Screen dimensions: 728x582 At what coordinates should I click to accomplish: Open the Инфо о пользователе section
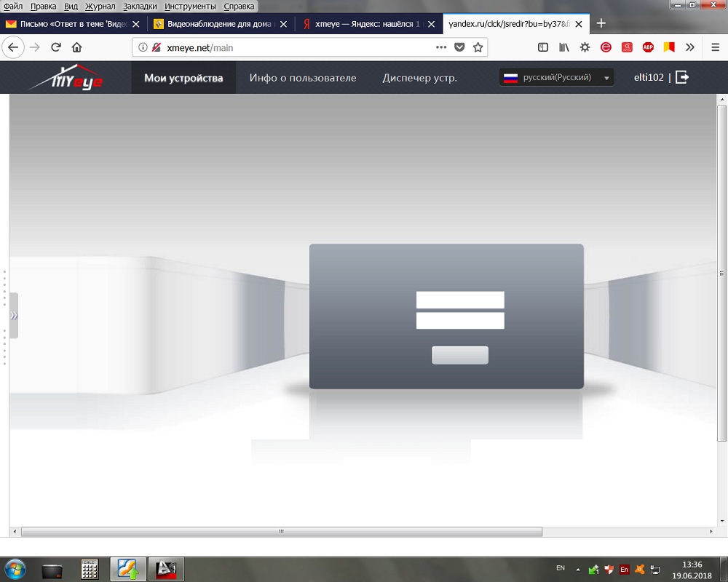click(303, 78)
